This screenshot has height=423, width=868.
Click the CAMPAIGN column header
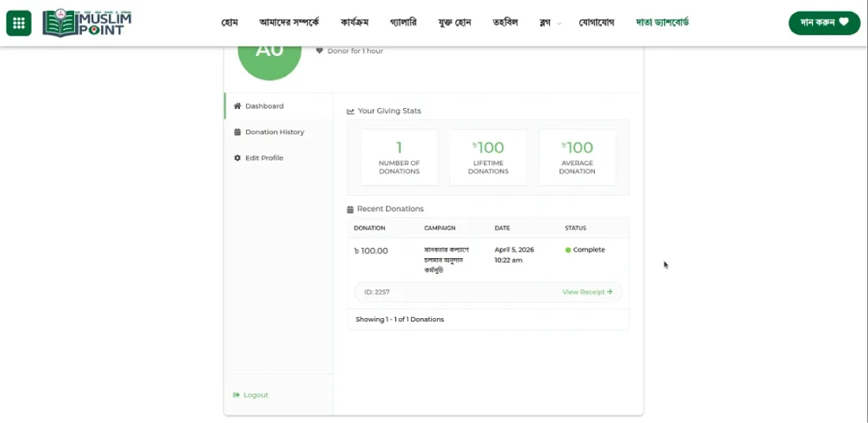pyautogui.click(x=440, y=228)
